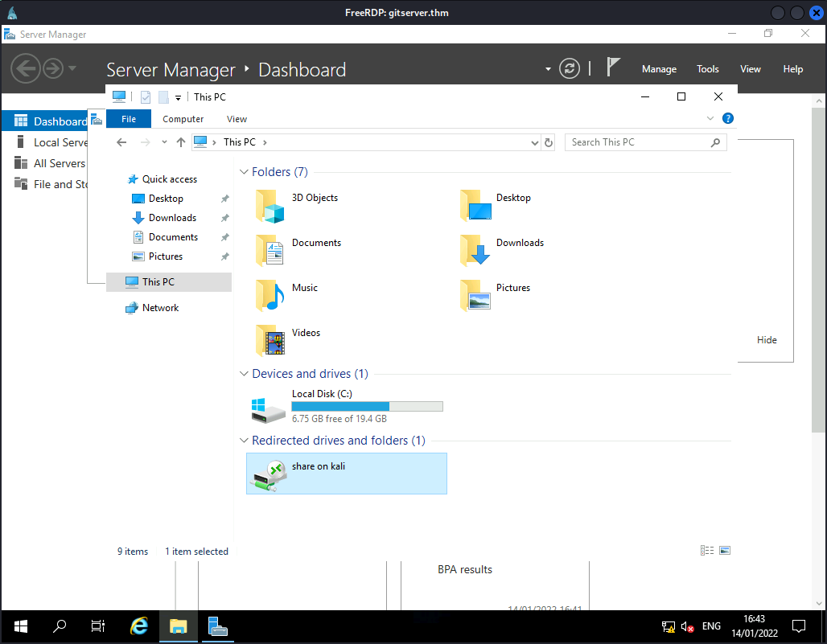This screenshot has height=644, width=827.
Task: Open recent locations dropdown arrow
Action: point(164,142)
